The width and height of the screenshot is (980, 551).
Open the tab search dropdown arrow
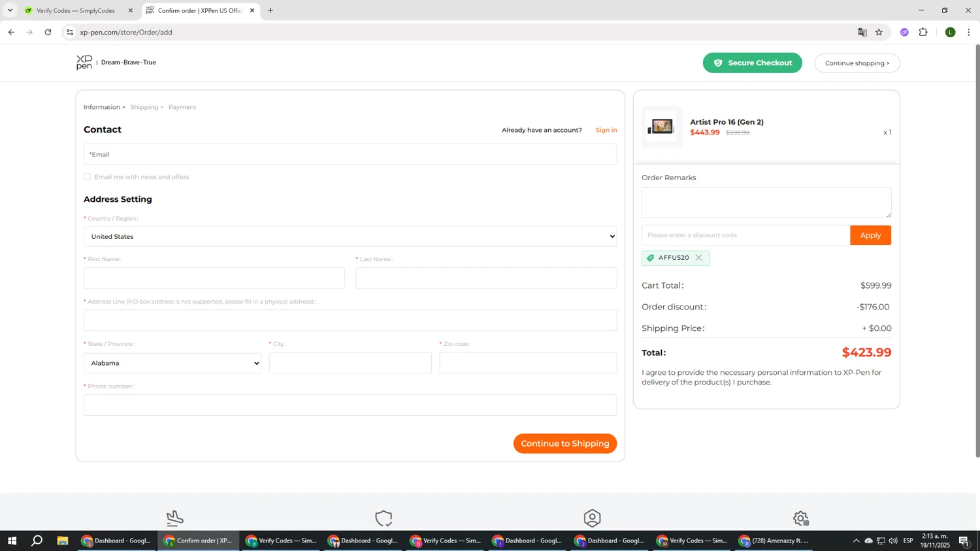[10, 10]
